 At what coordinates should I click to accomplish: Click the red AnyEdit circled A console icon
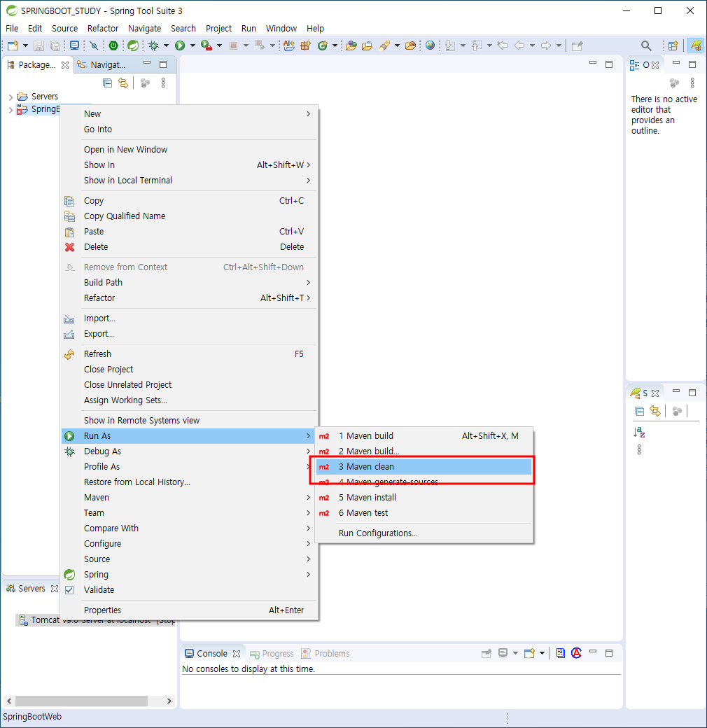click(576, 654)
